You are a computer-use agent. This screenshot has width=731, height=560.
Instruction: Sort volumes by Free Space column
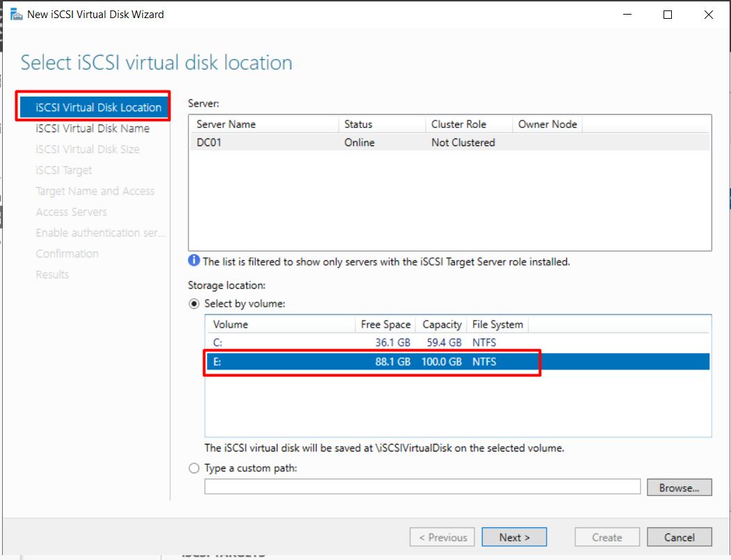[385, 324]
